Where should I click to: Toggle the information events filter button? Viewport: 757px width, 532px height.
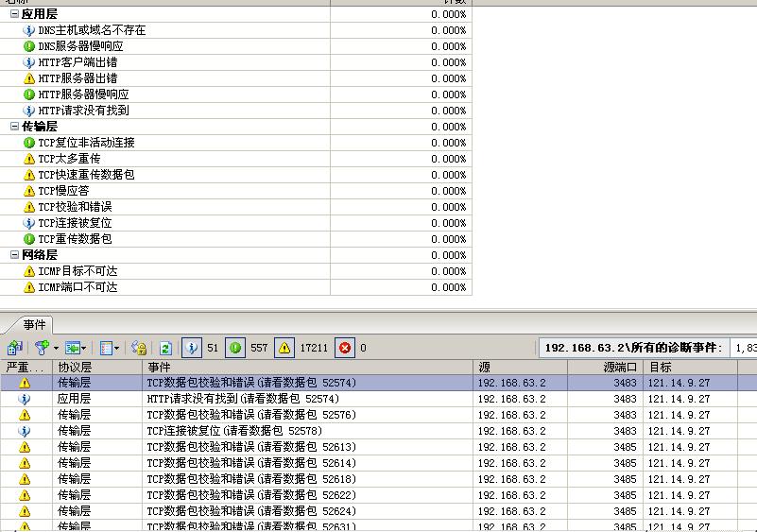192,348
